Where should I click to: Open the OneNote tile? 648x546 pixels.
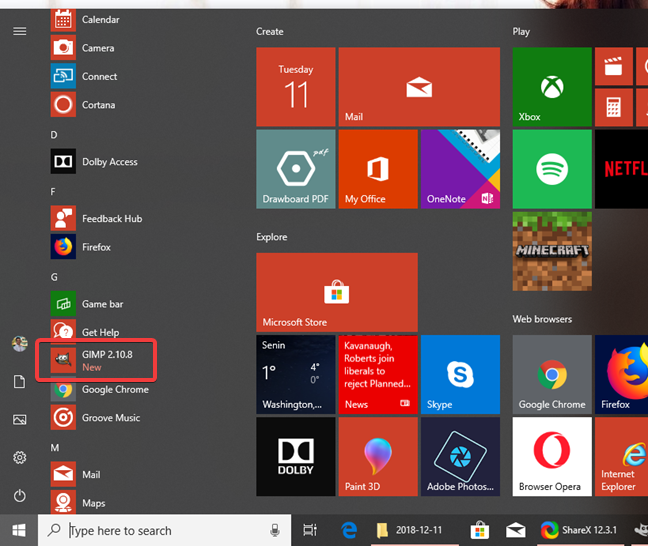pos(460,169)
